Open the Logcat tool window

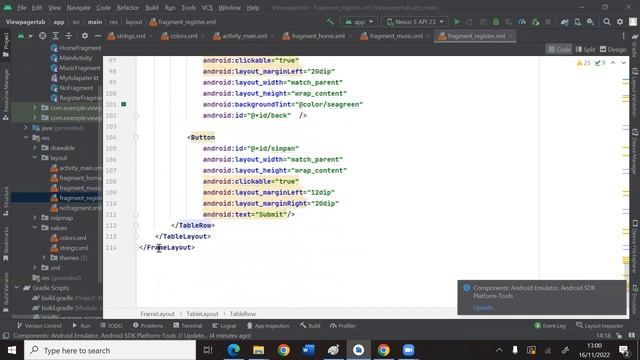click(224, 326)
